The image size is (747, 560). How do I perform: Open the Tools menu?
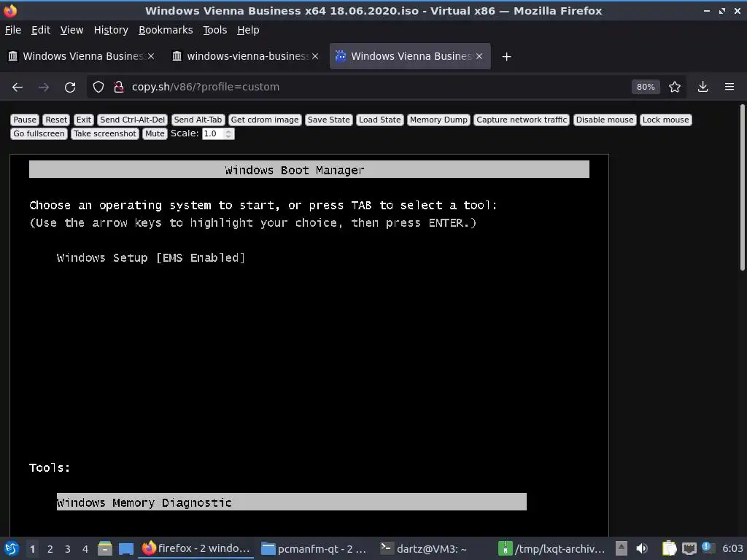pos(215,30)
